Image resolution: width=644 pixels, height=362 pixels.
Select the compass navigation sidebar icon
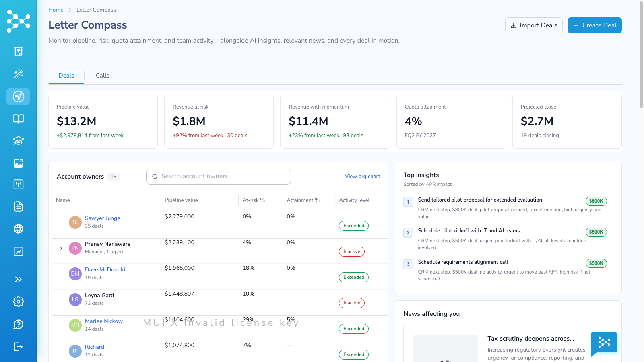pyautogui.click(x=18, y=97)
